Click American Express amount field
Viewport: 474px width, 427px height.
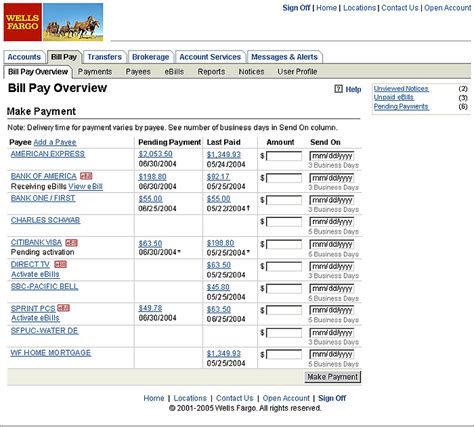[x=284, y=156]
